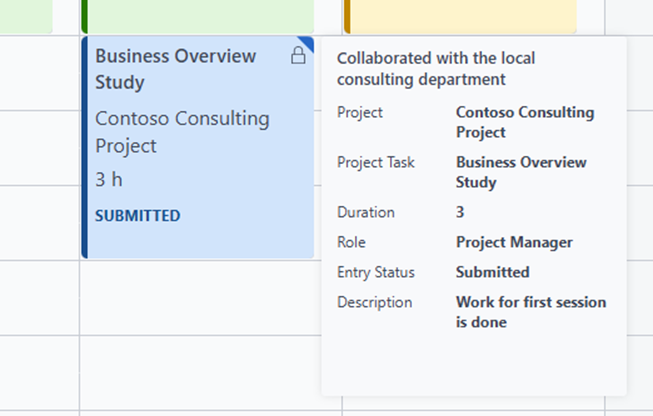Click the blue corner marker on the entry card

tap(308, 43)
